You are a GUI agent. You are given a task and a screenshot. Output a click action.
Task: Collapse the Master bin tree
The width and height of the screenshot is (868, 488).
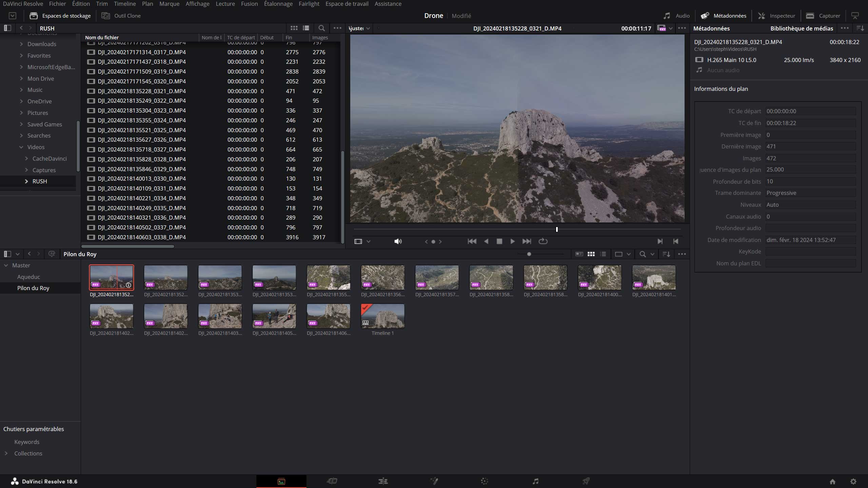tap(6, 265)
